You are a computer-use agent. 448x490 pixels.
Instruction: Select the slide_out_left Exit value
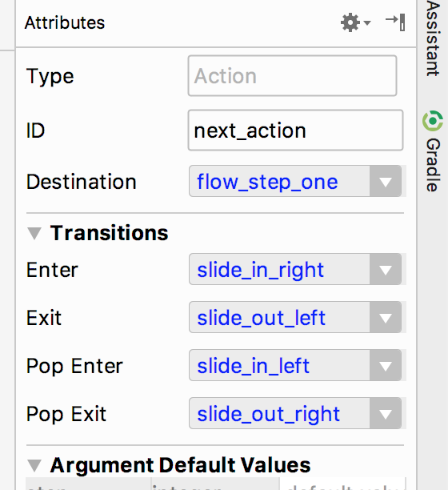click(262, 318)
